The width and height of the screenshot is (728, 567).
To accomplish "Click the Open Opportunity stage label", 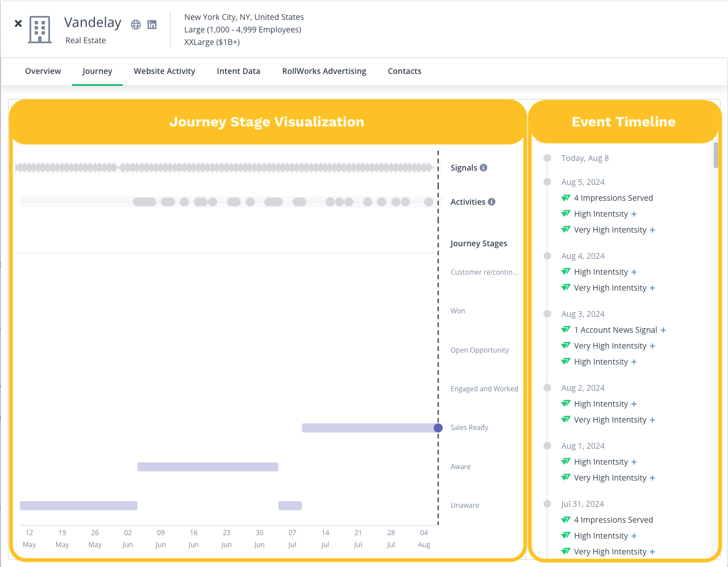I will 480,350.
